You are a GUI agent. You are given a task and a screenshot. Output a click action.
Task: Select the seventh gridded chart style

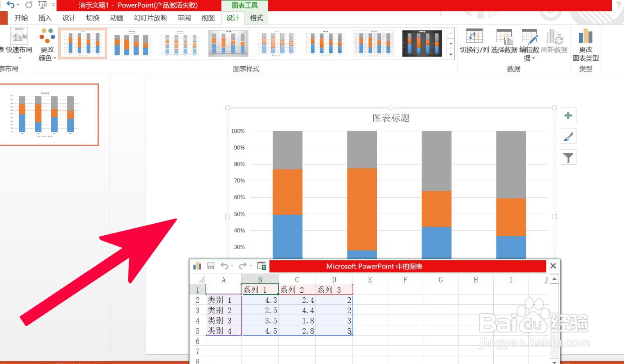374,43
